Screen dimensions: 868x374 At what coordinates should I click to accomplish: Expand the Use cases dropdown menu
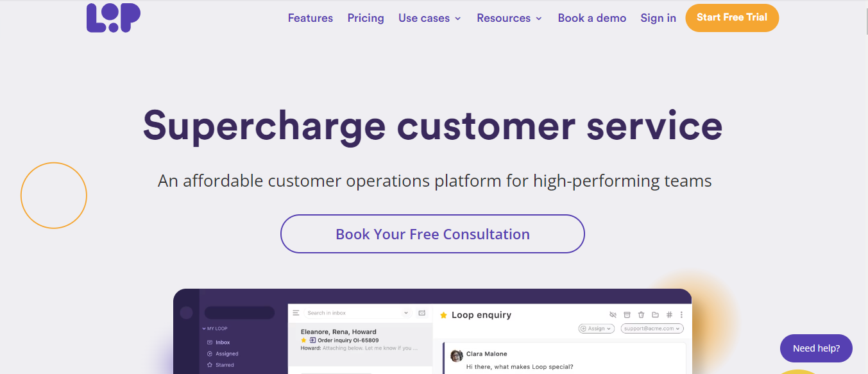(430, 18)
